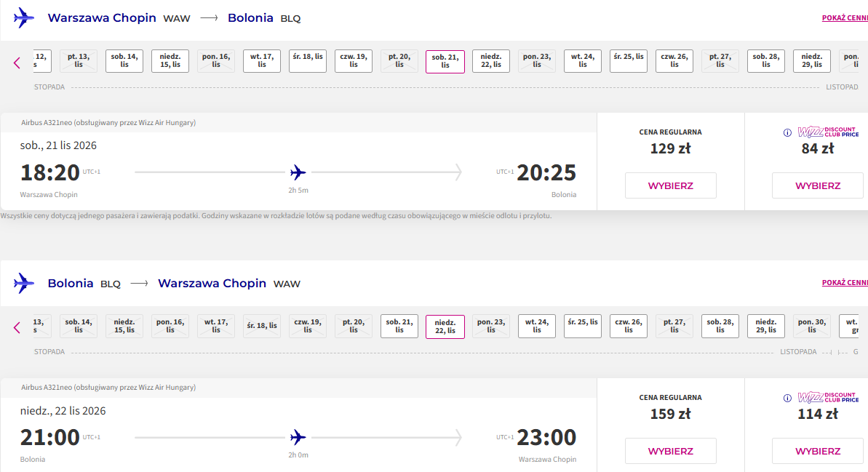Click the plane icon next to Bolonia BLQ heading

pos(24,284)
